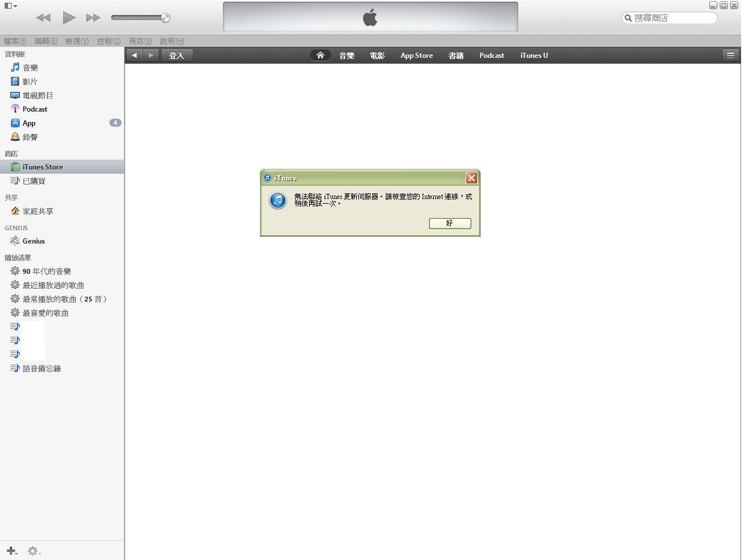This screenshot has width=744, height=560.
Task: Open the 檔案 menu
Action: pos(15,41)
